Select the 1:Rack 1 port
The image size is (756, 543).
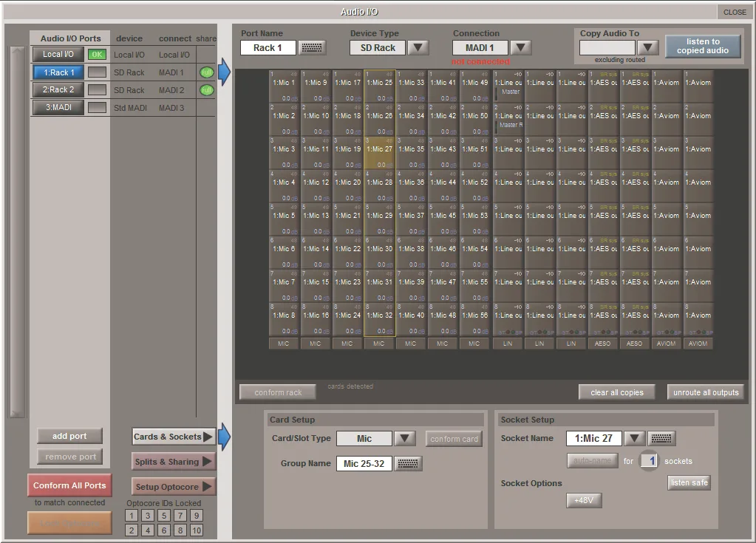click(x=58, y=72)
